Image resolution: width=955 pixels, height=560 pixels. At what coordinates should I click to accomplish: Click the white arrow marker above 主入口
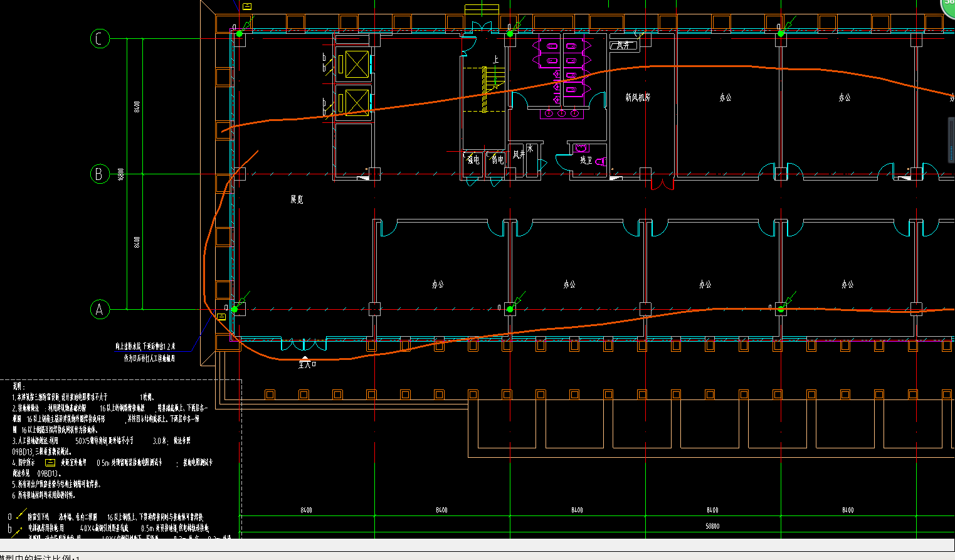pyautogui.click(x=305, y=358)
